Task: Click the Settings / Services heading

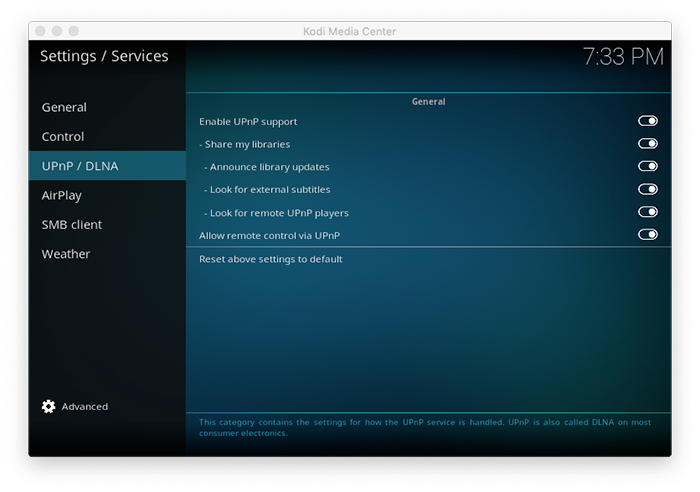Action: point(104,56)
